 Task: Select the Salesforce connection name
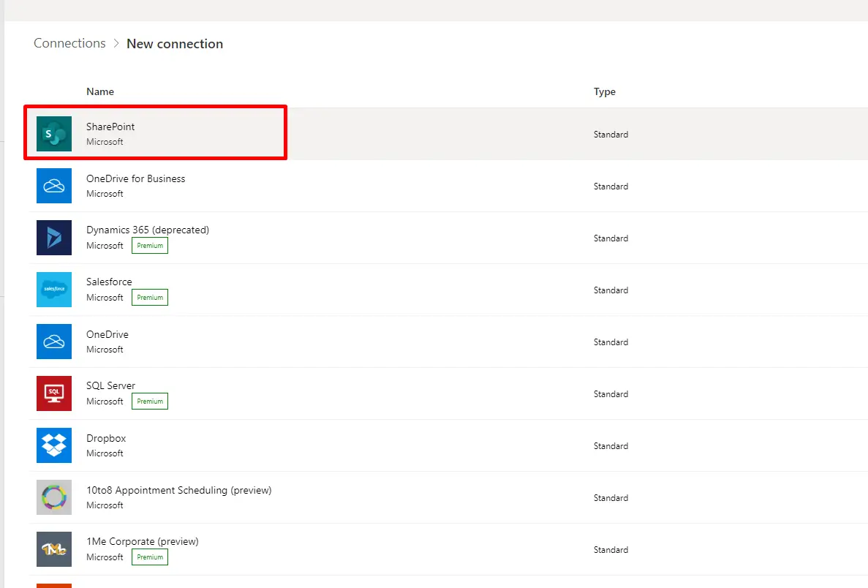tap(109, 282)
